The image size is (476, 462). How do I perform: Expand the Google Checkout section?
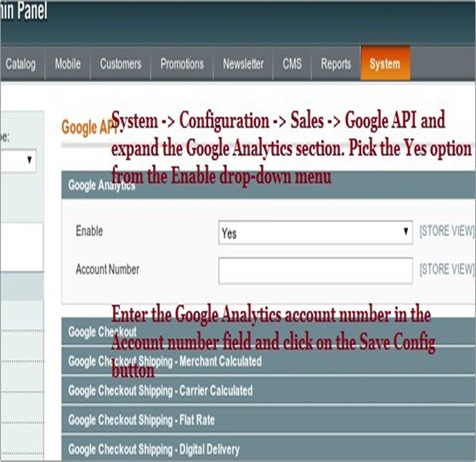[269, 332]
